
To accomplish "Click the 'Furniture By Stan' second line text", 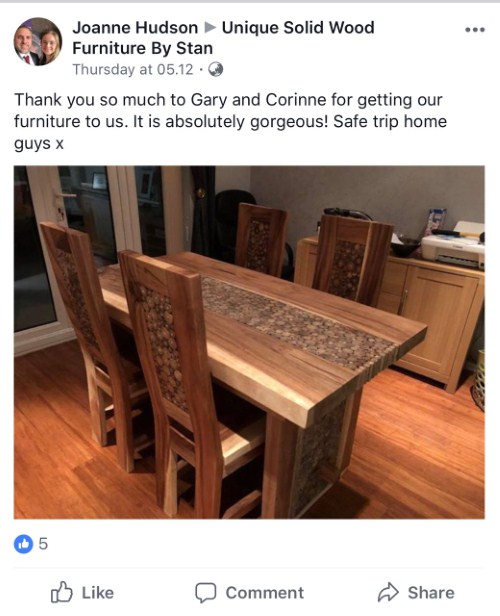I will (143, 48).
